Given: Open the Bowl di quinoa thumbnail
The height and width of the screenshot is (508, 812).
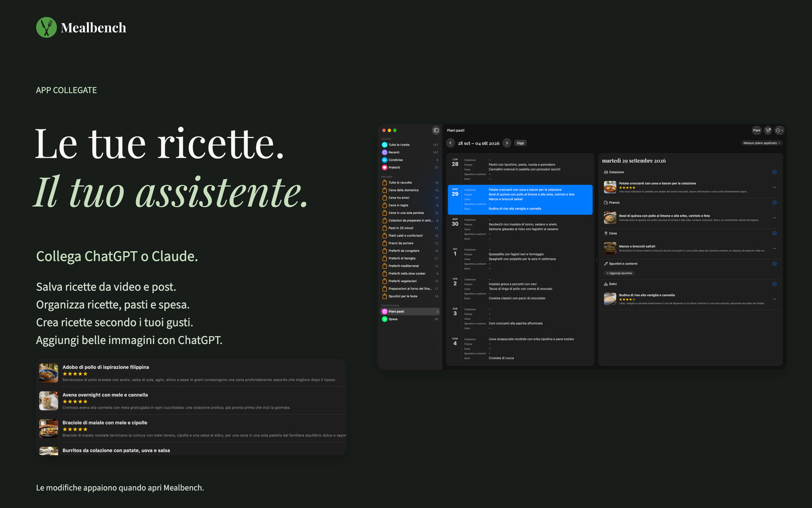Looking at the screenshot, I should pyautogui.click(x=610, y=218).
